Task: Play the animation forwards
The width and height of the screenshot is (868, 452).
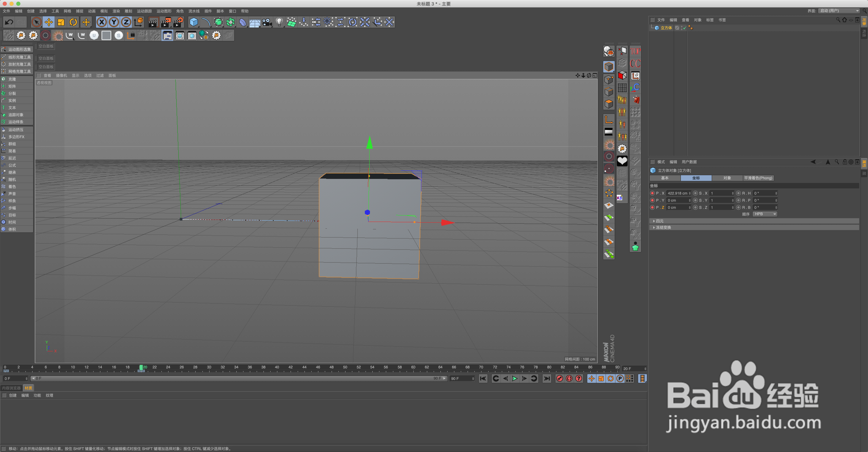Action: pyautogui.click(x=515, y=379)
